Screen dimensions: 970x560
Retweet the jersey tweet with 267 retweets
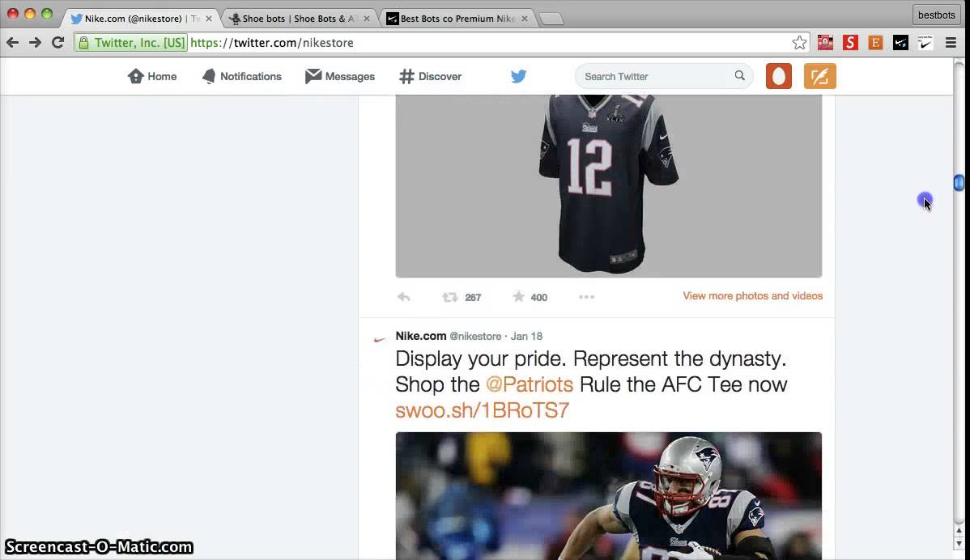click(x=449, y=297)
